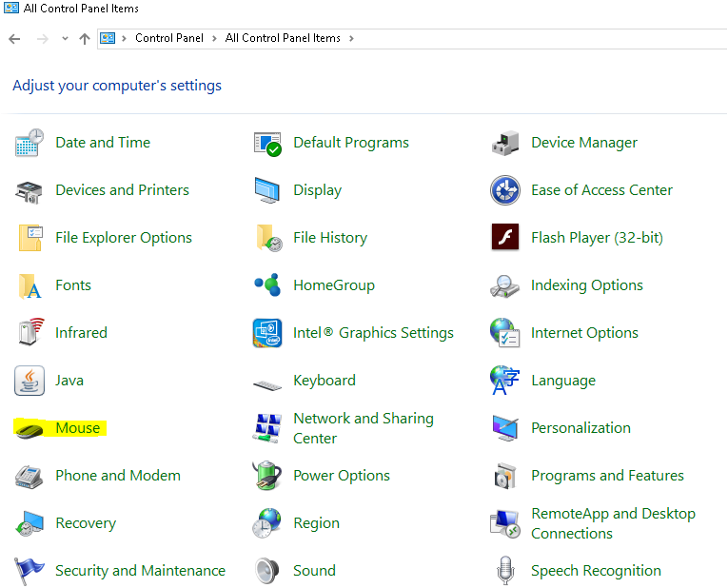Image resolution: width=728 pixels, height=588 pixels.
Task: Click empty area of the address bar
Action: coord(533,39)
